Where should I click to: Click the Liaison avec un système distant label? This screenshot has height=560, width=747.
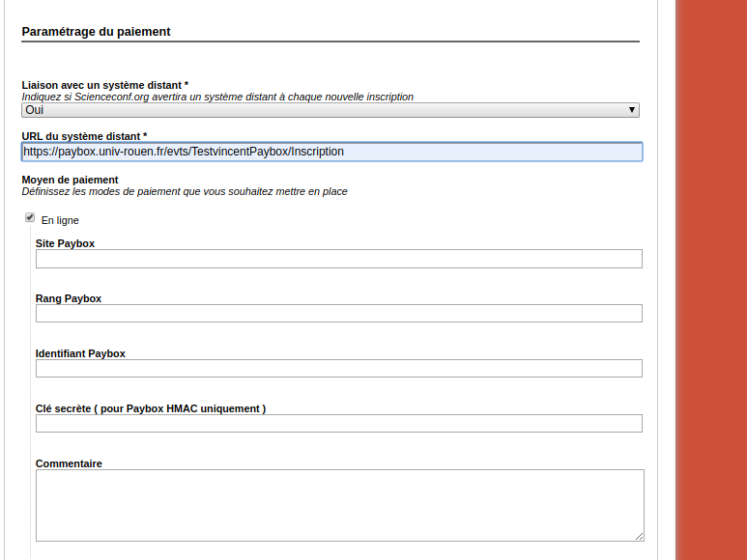(104, 86)
